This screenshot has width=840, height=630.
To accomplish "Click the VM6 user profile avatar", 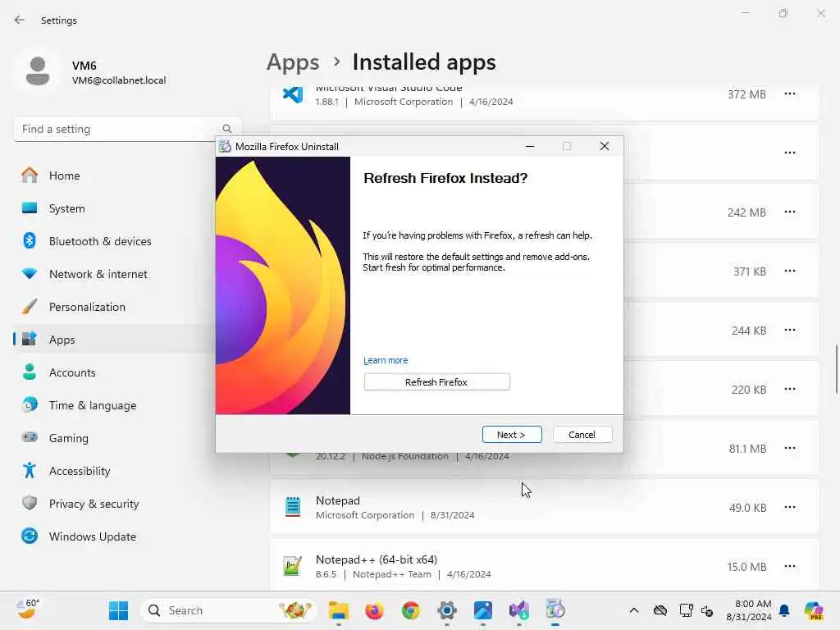I will tap(38, 71).
